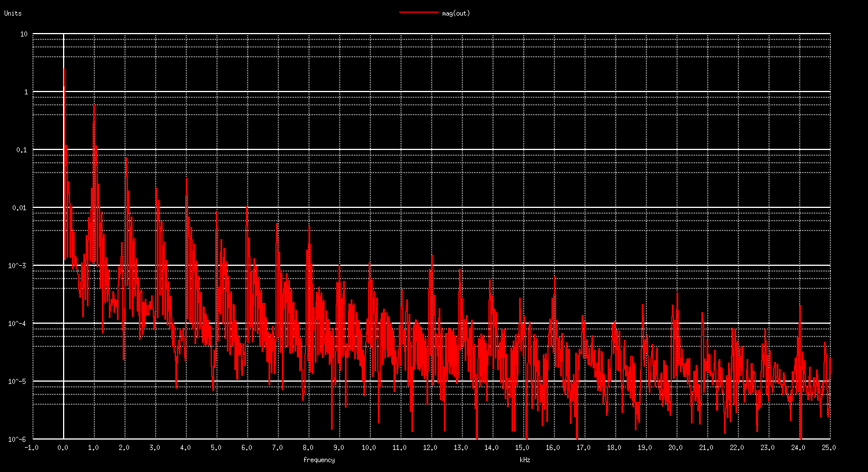Click the x-axis tick label 5.0
This screenshot has width=868, height=472.
[216, 448]
